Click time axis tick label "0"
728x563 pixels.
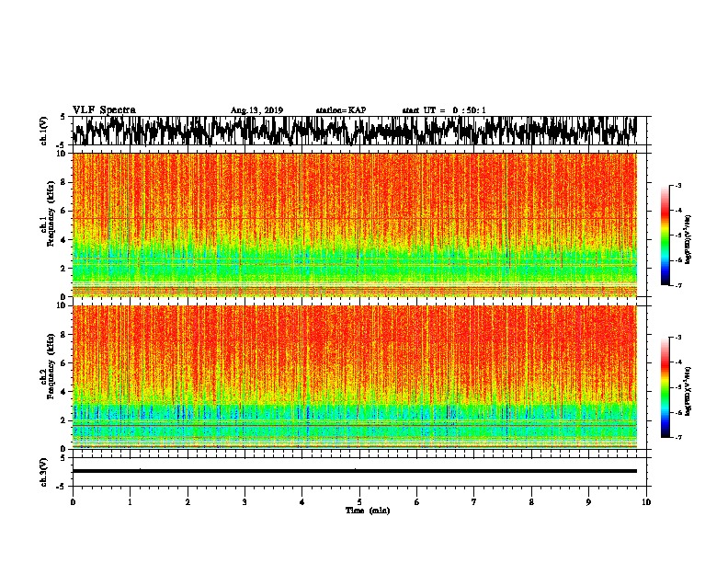point(73,502)
